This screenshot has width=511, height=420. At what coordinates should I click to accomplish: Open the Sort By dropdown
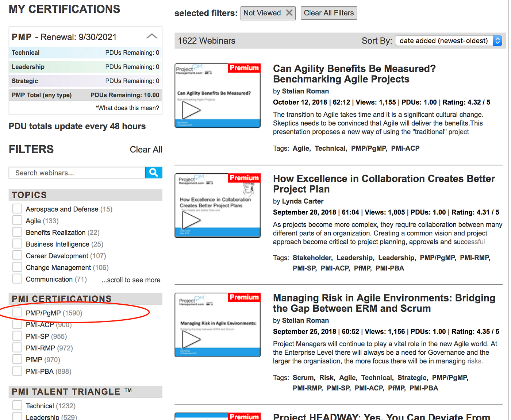(x=449, y=41)
